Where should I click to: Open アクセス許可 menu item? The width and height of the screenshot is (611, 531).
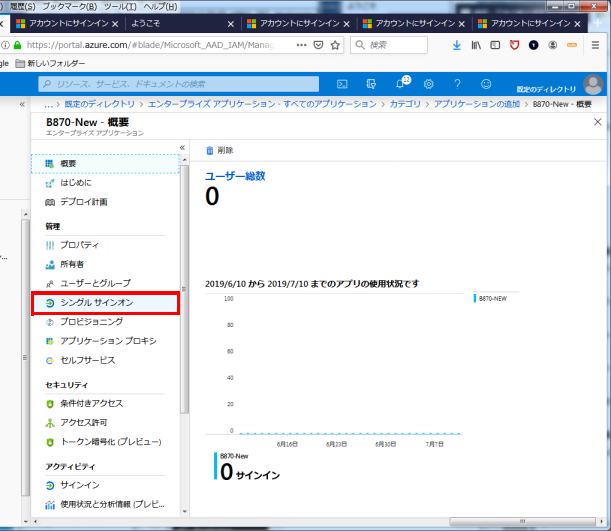[105, 423]
